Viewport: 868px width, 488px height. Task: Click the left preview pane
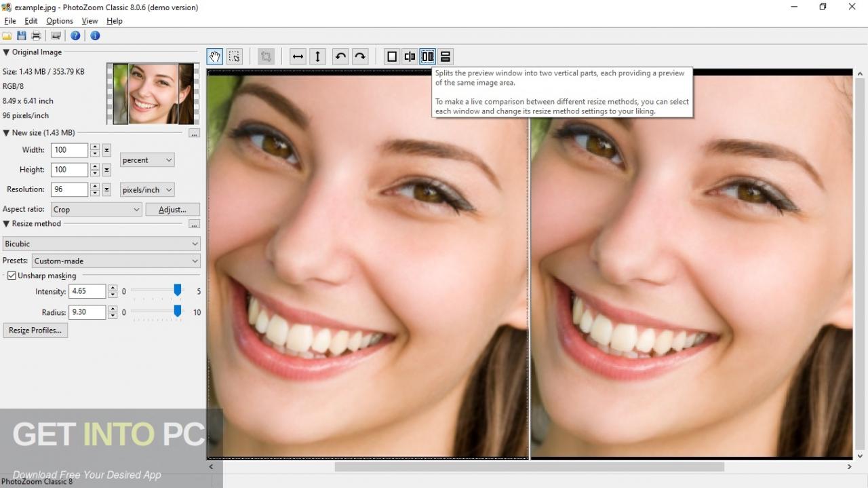click(368, 265)
